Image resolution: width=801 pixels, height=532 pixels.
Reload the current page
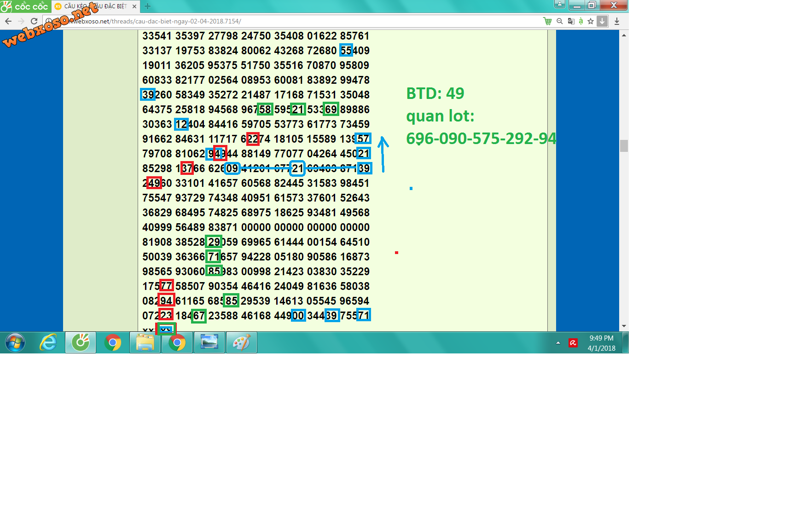click(x=34, y=21)
